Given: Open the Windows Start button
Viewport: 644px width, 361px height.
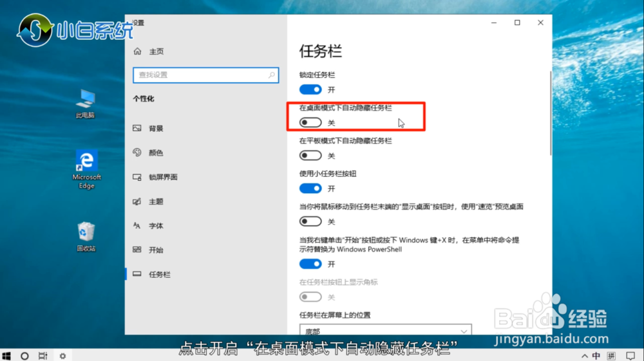Looking at the screenshot, I should pos(6,356).
